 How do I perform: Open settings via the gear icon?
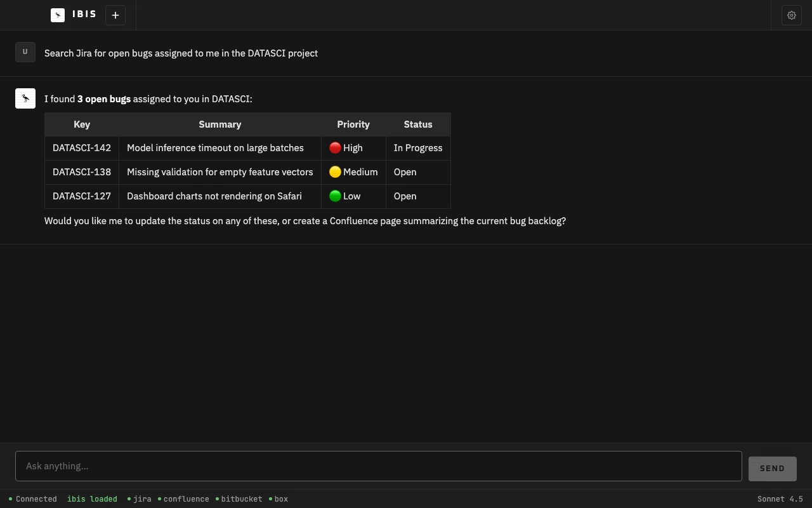(792, 15)
